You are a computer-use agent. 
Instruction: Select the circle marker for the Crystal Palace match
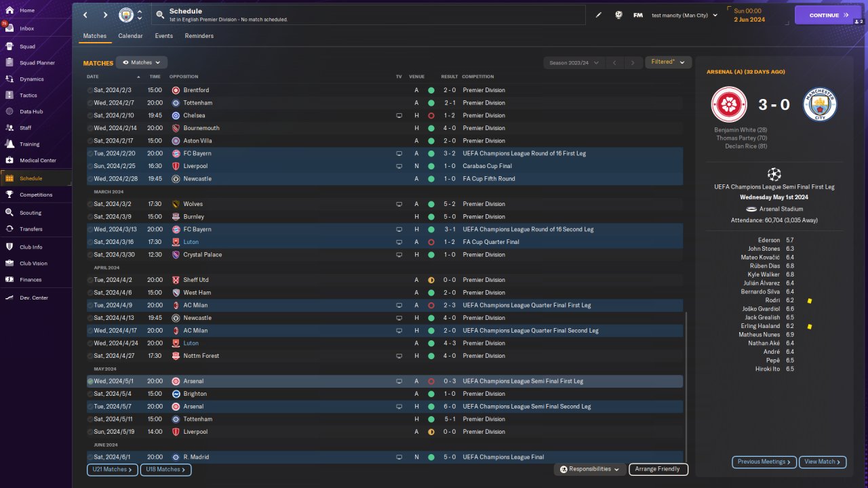pyautogui.click(x=90, y=255)
